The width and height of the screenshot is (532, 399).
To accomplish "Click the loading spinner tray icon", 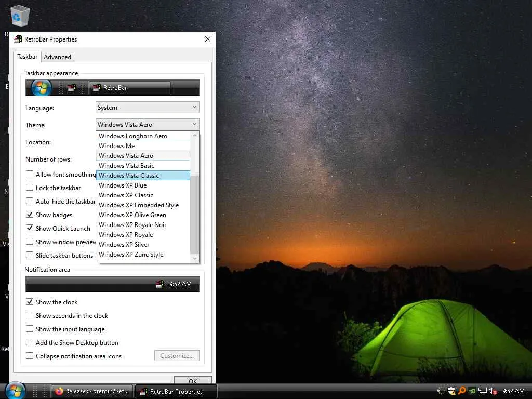I will tap(441, 391).
